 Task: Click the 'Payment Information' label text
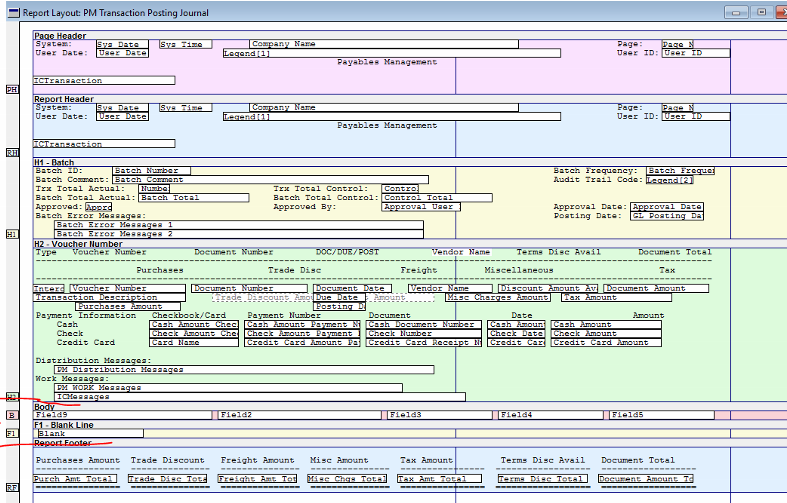pos(86,315)
